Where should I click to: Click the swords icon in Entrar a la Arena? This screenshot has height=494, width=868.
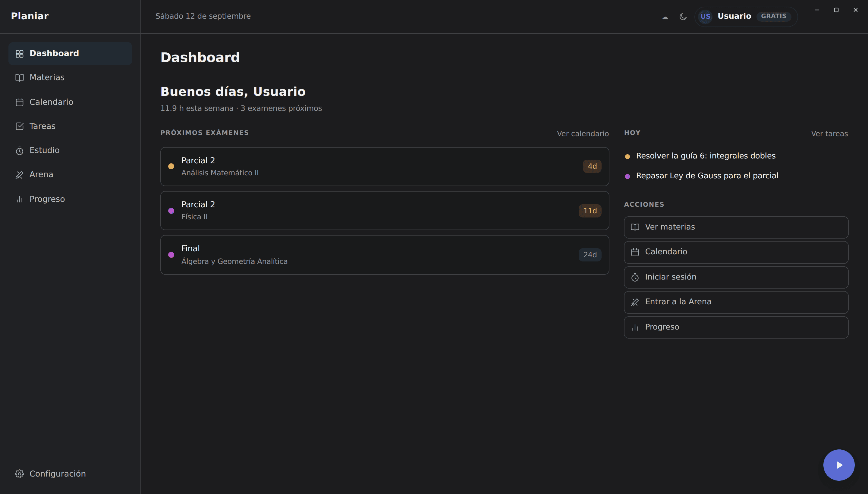(x=635, y=302)
